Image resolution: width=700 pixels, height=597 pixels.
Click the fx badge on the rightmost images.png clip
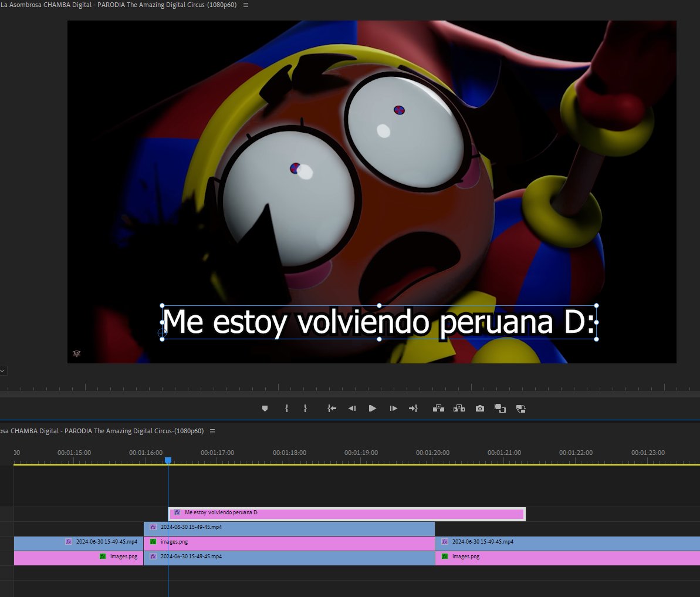tap(445, 556)
